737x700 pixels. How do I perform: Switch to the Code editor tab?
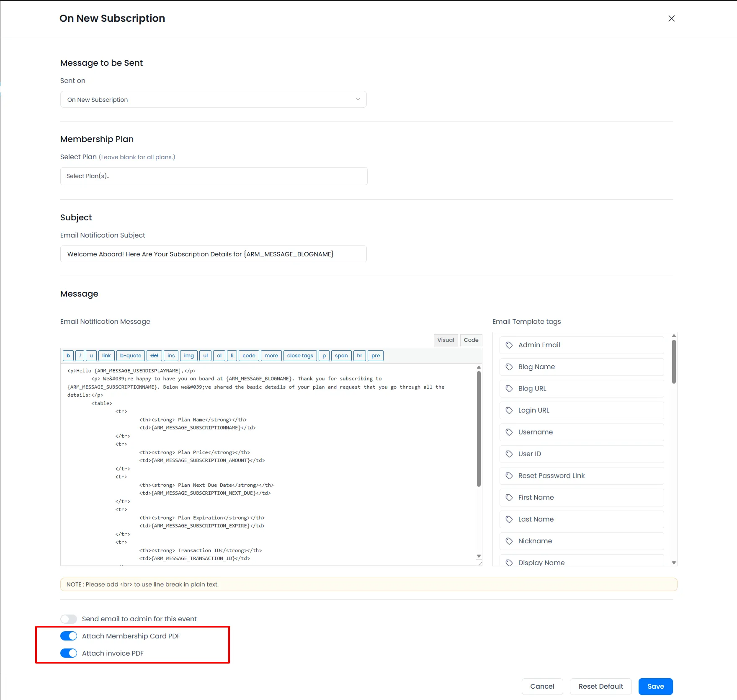471,340
